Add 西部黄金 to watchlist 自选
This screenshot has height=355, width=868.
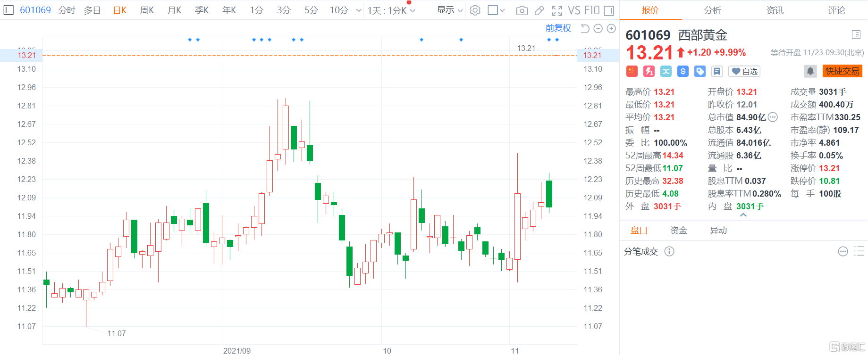tap(744, 71)
